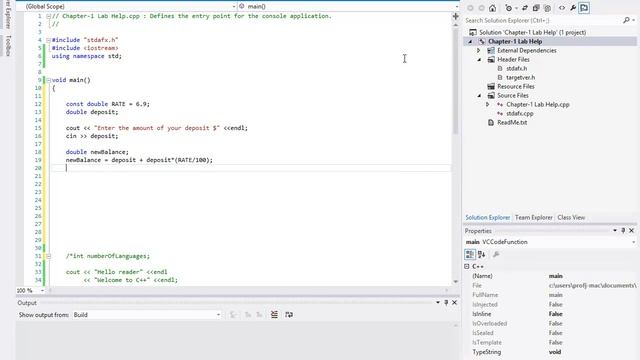
Task: Open the main() member dropdown
Action: click(x=456, y=7)
